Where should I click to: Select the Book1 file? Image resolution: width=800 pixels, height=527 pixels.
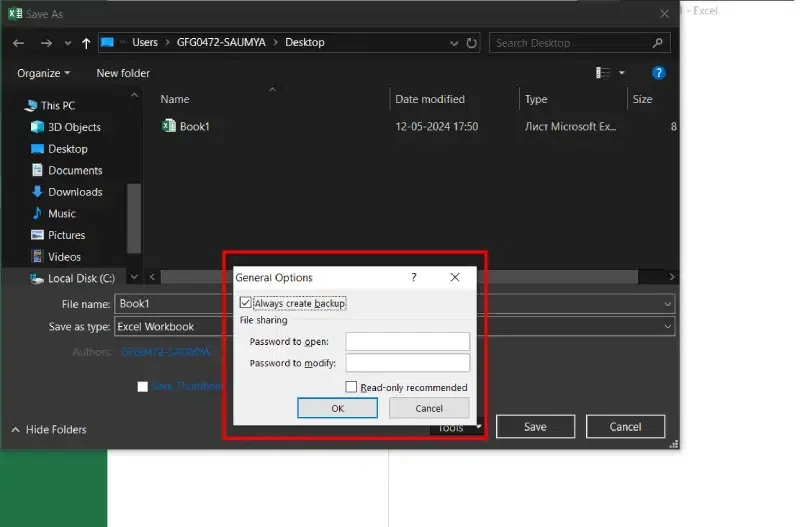[x=194, y=127]
